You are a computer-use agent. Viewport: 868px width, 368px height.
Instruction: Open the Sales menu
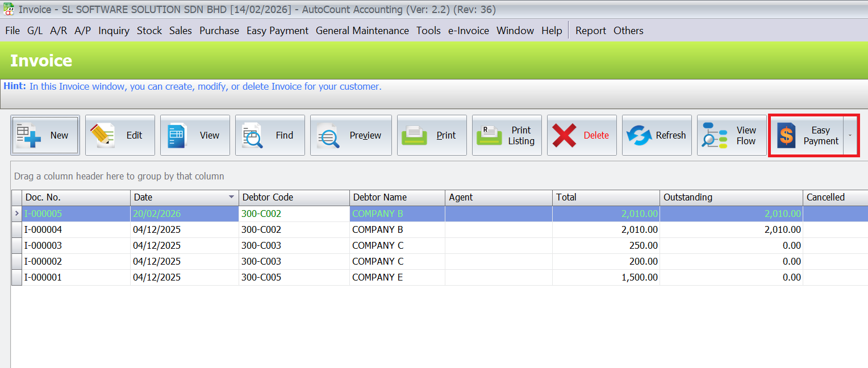point(180,31)
